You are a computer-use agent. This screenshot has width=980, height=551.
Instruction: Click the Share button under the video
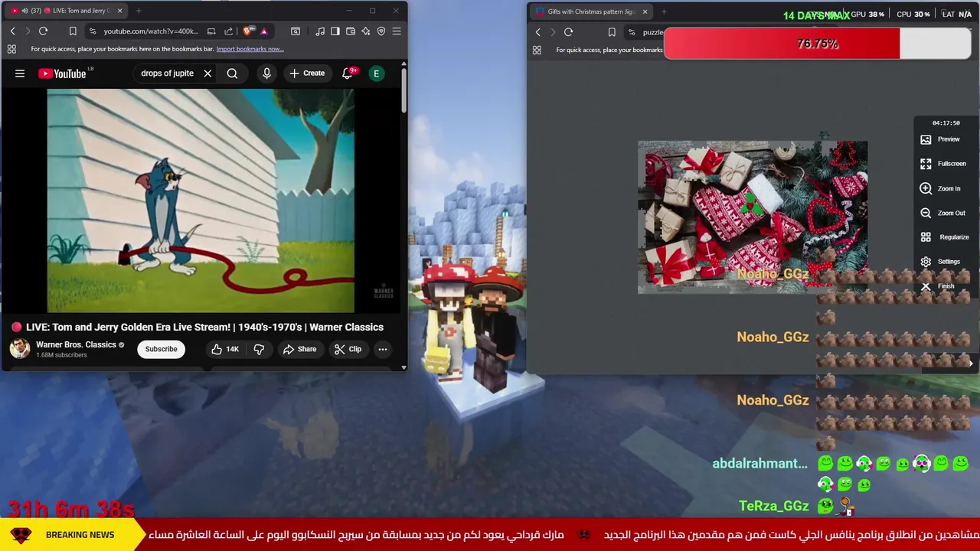(299, 349)
